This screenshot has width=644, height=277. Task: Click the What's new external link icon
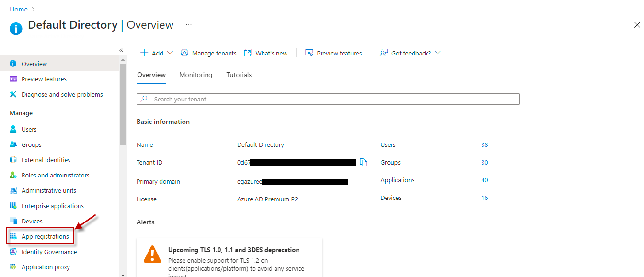tap(248, 53)
